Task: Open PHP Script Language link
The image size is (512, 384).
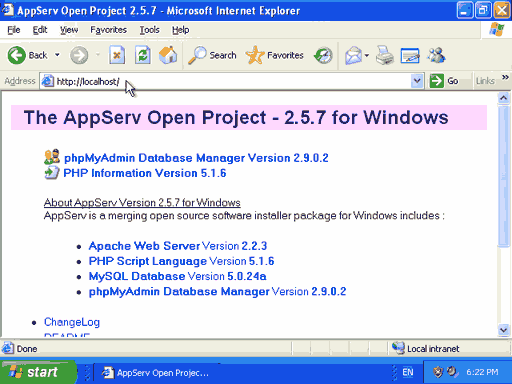Action: click(148, 261)
